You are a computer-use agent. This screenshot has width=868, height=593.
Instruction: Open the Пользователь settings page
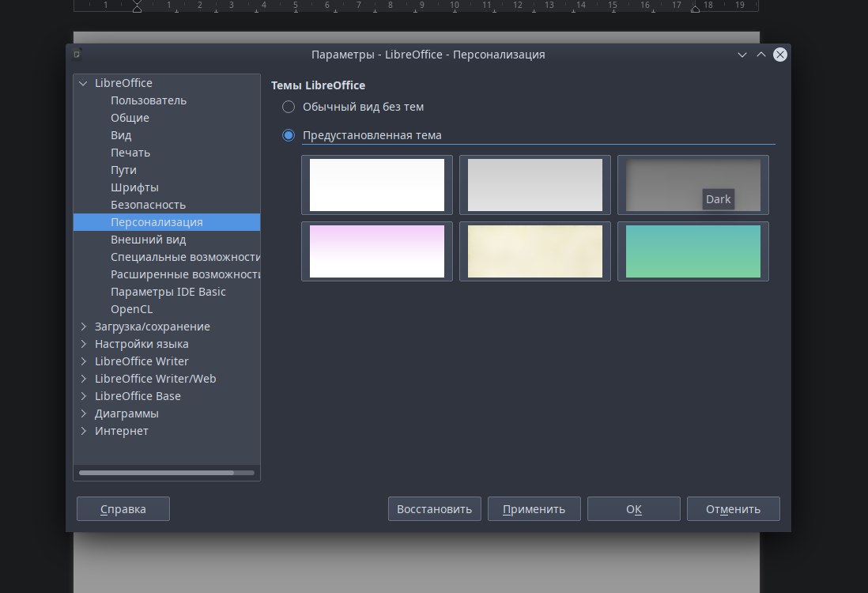pyautogui.click(x=149, y=100)
